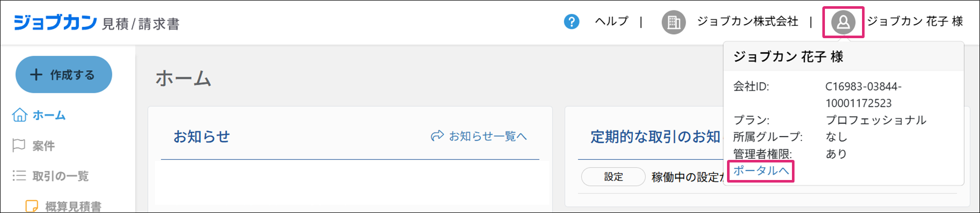Select 概算見積書 label in the sidebar

(73, 206)
